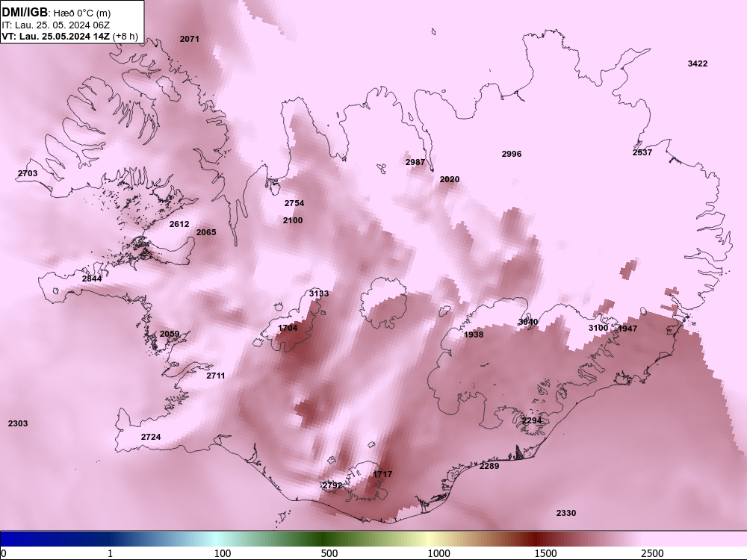Click the legend label 100
Image resolution: width=747 pixels, height=560 pixels.
(223, 553)
